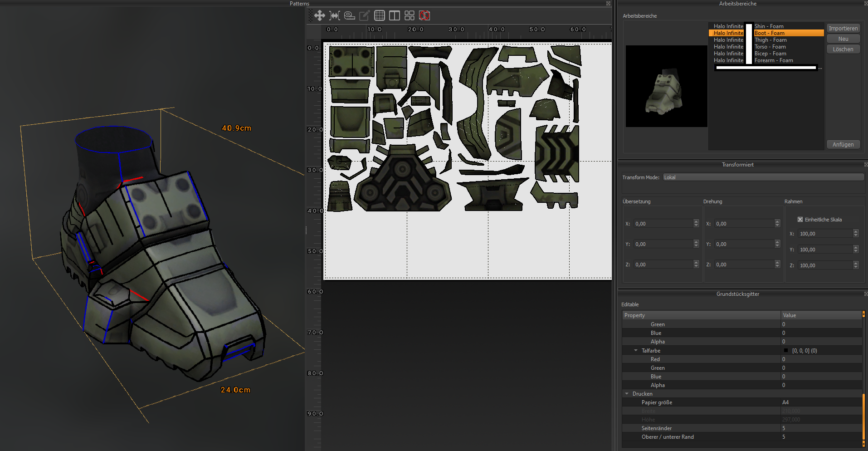Click the Rahmen Z scale field
The image size is (868, 451).
coord(825,265)
